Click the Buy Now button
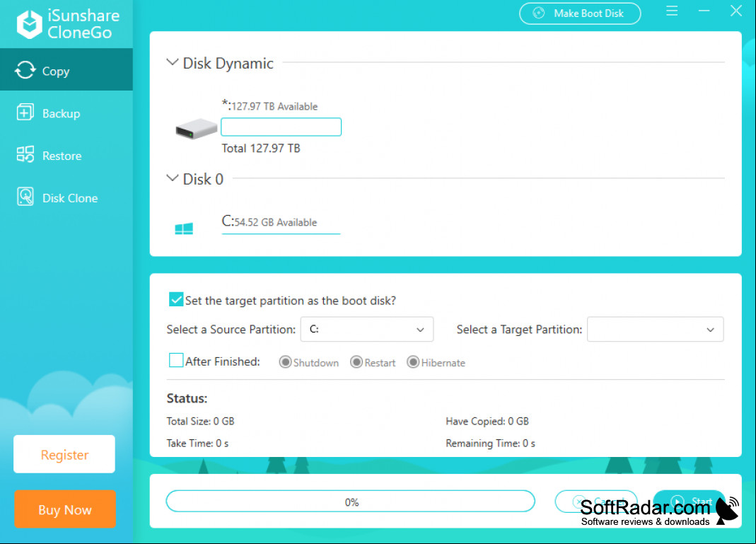Screen dimensions: 756x544 tap(65, 509)
